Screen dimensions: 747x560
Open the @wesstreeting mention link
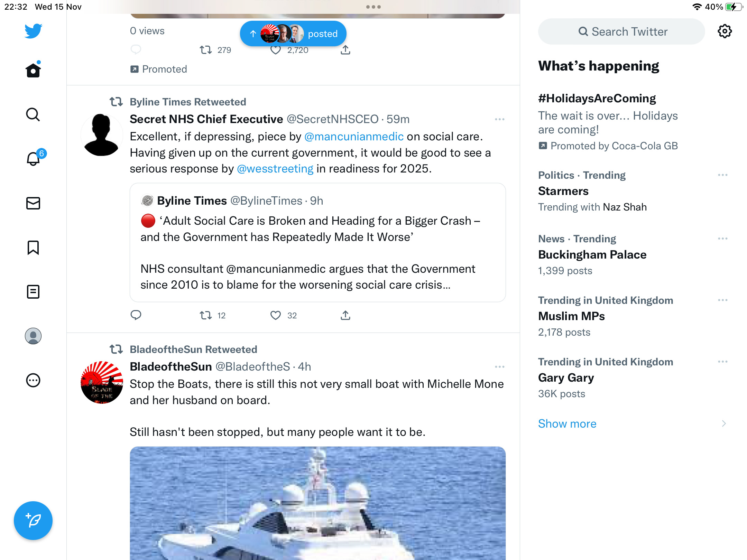(x=275, y=169)
